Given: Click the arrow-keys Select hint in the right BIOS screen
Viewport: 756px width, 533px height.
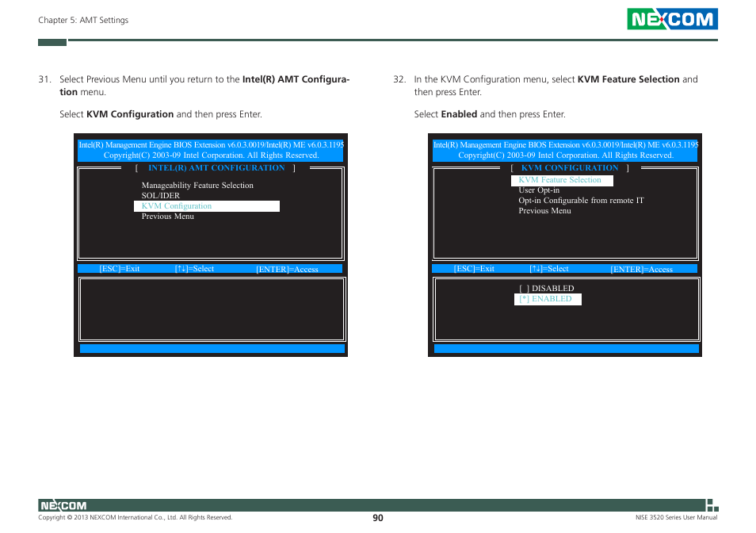Looking at the screenshot, I should coord(548,269).
